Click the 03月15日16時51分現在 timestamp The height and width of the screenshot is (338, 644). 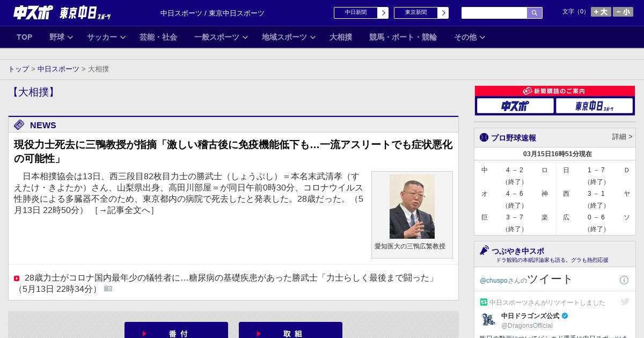[x=558, y=154]
